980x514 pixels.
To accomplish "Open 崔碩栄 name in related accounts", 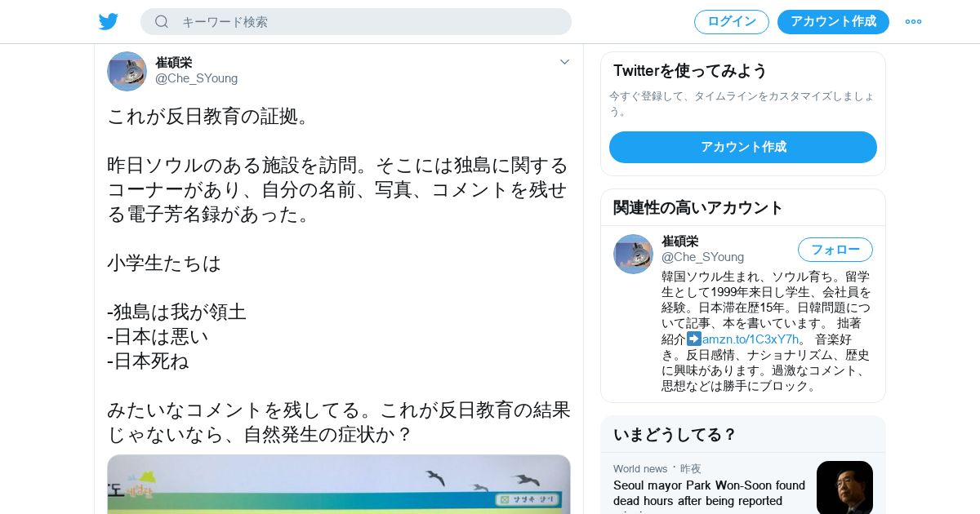I will pyautogui.click(x=679, y=241).
